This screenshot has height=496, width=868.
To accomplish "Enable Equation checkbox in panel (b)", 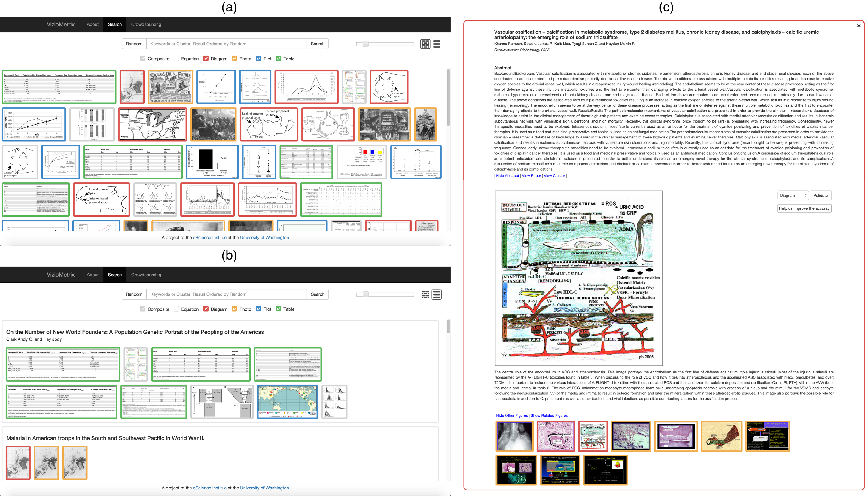I will (x=176, y=309).
